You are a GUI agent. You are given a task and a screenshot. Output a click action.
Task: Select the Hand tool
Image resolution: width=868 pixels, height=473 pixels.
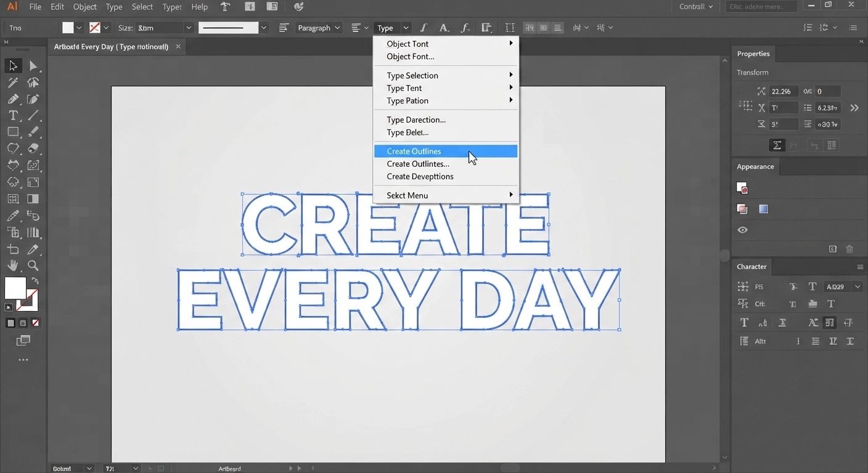click(13, 265)
